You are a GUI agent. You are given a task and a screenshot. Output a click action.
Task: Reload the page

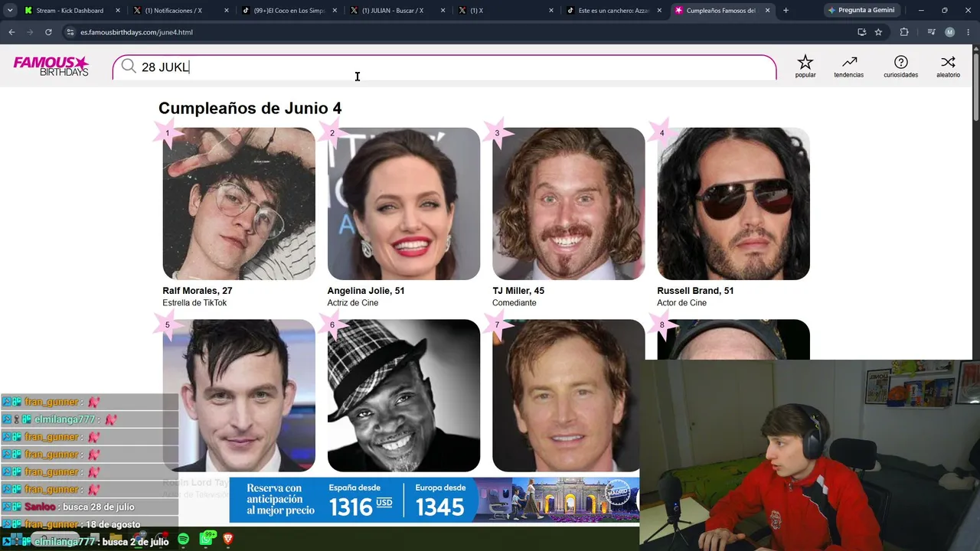click(48, 32)
